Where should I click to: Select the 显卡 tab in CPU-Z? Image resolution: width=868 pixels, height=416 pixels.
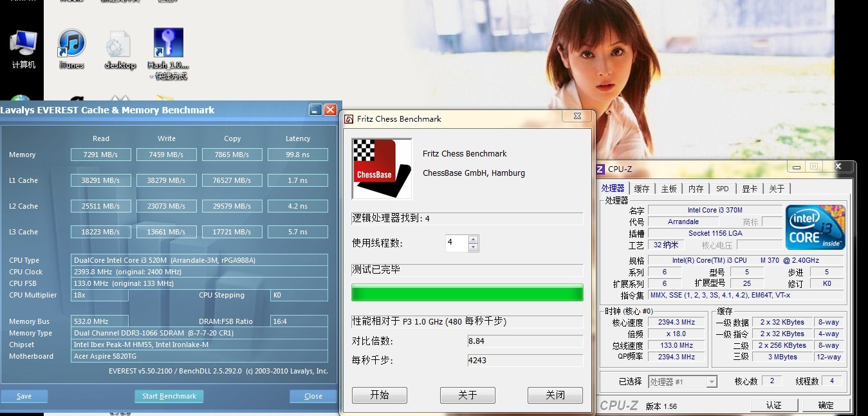click(750, 189)
